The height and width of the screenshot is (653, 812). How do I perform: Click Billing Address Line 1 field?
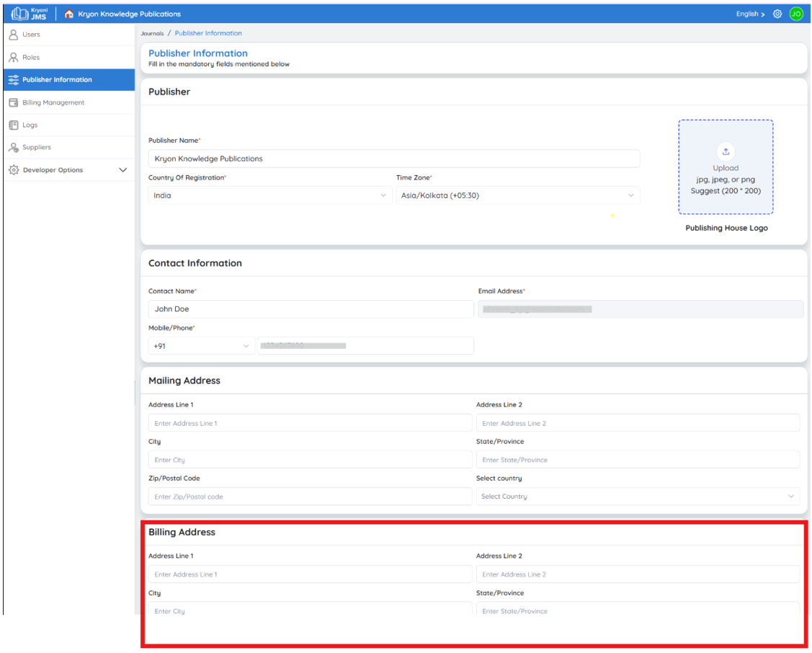(311, 574)
